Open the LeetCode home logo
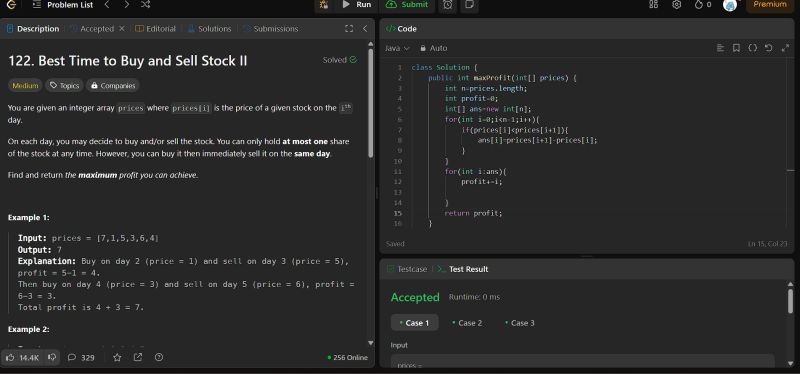 point(11,5)
